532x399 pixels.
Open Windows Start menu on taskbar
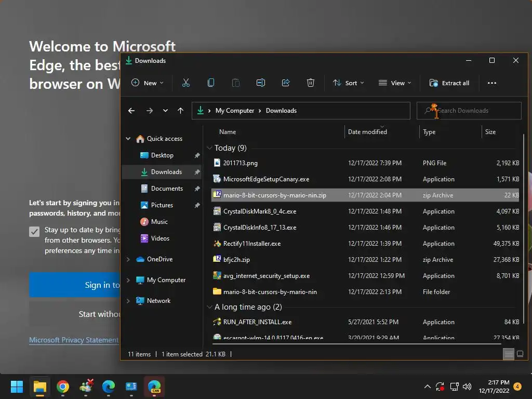17,387
